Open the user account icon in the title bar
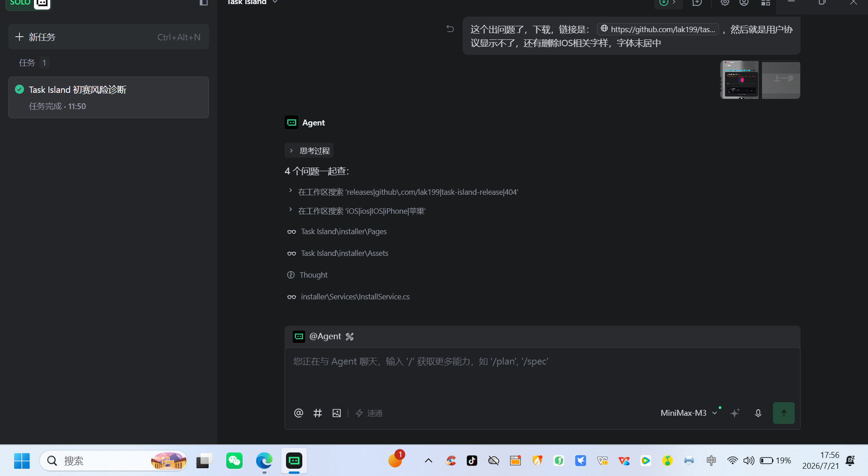Image resolution: width=868 pixels, height=476 pixels. tap(744, 3)
